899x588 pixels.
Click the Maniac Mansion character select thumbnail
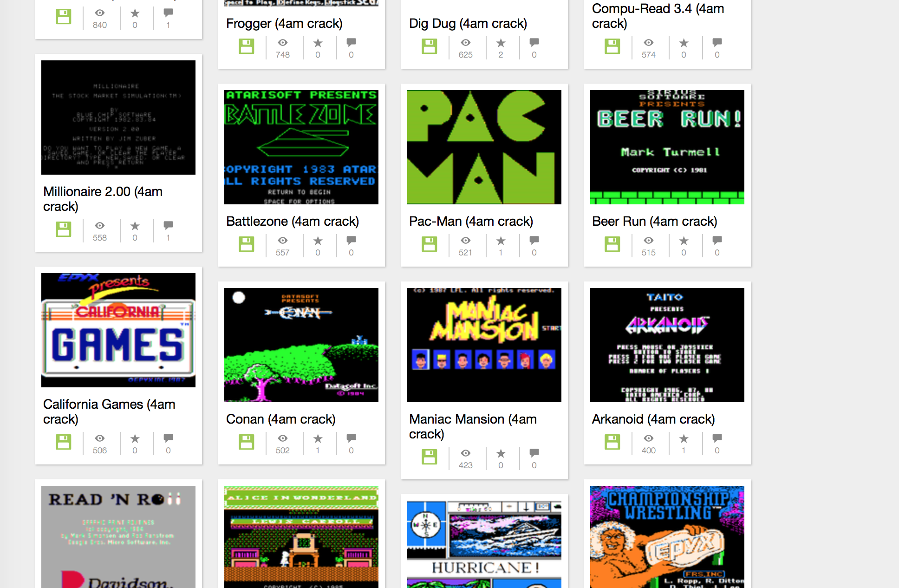pos(484,345)
